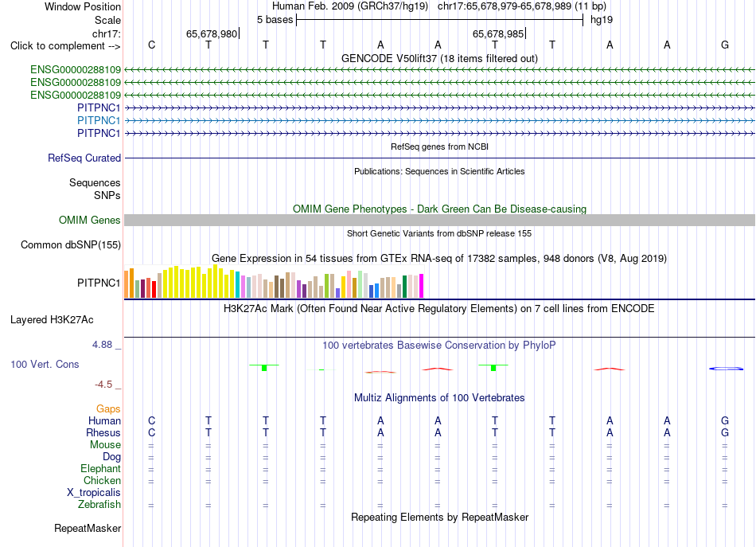Click the RepeatMasker track label
This screenshot has height=547, width=756.
[88, 528]
